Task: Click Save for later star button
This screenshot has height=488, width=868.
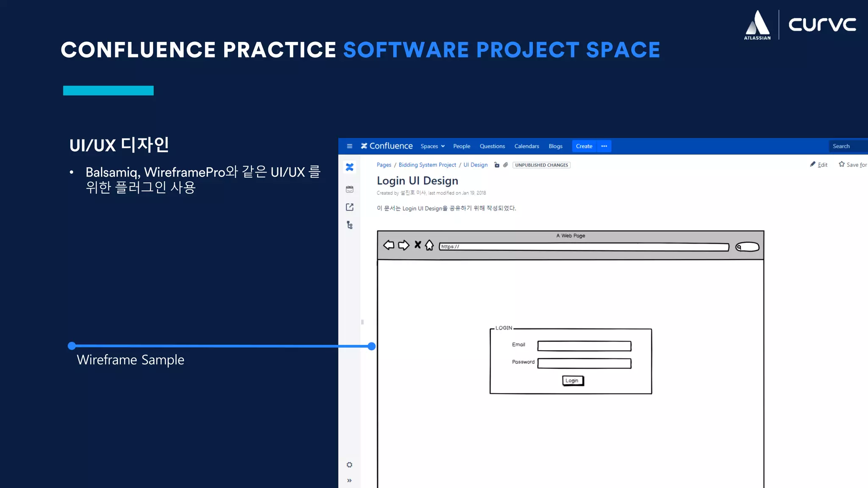Action: tap(853, 164)
